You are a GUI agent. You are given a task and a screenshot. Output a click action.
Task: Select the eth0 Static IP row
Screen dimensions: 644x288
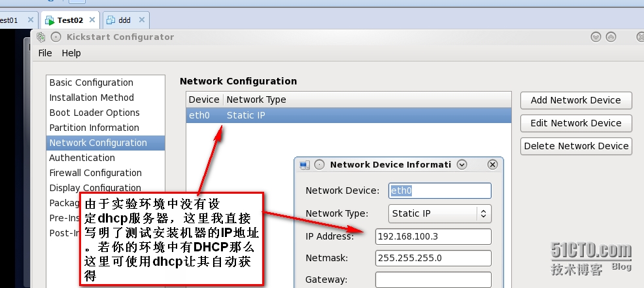coord(348,116)
